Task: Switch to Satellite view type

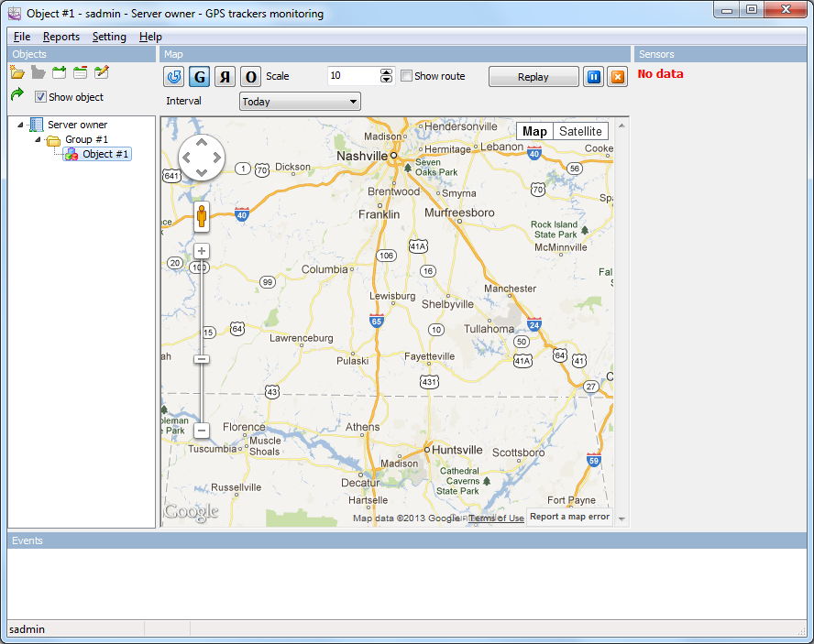Action: 580,131
